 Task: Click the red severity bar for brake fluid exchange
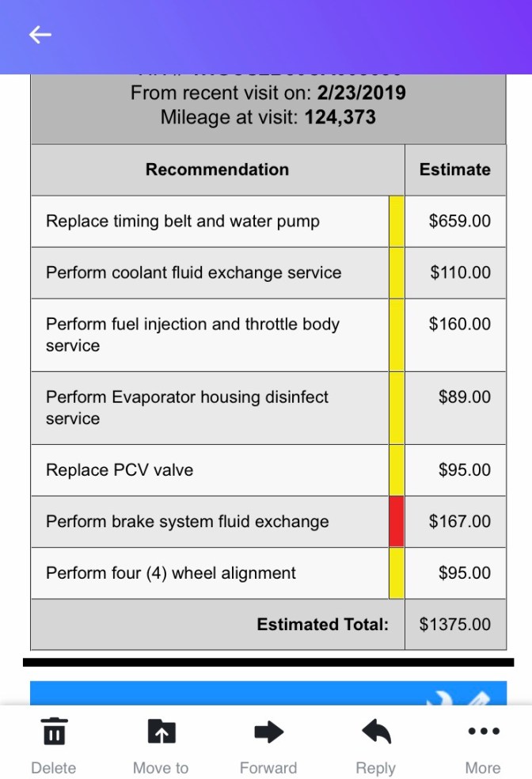point(397,521)
